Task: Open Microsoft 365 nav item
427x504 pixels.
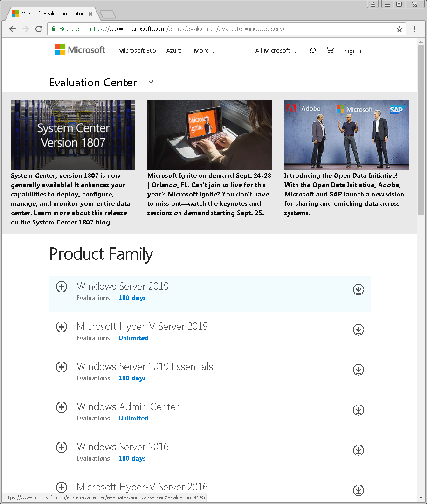Action: (x=137, y=51)
